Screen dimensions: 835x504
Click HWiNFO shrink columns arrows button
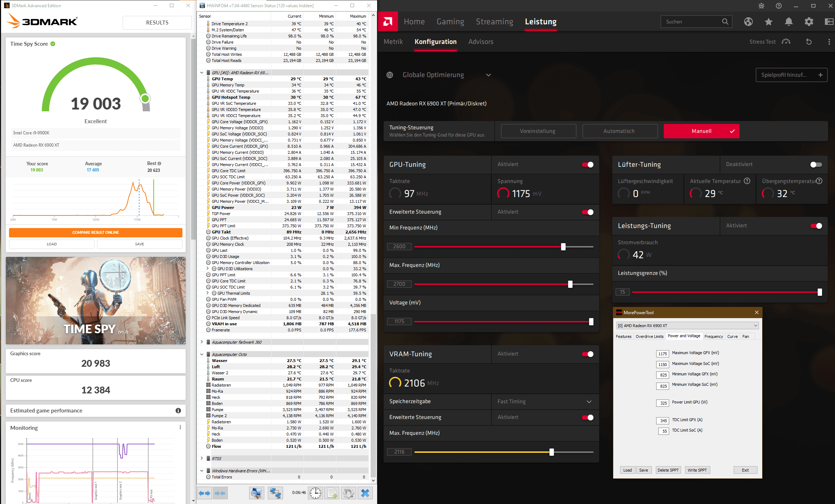tap(220, 493)
